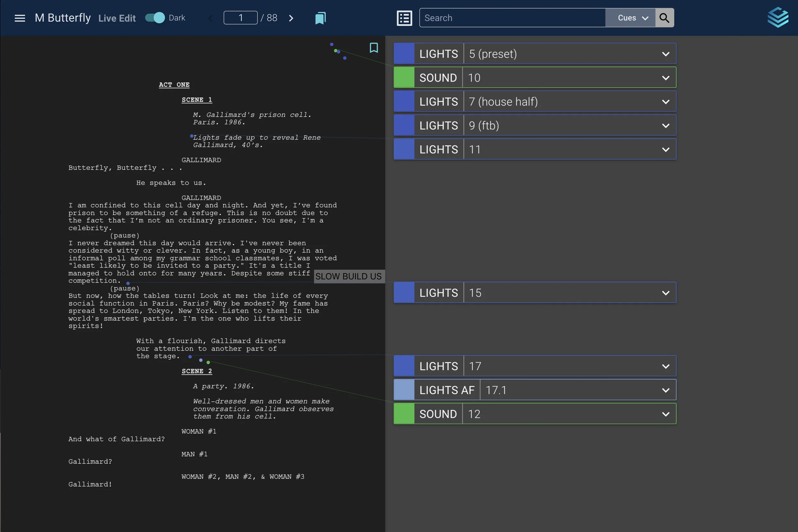Click the SLOW BUILD US note
Viewport: 798px width, 532px height.
coord(349,276)
